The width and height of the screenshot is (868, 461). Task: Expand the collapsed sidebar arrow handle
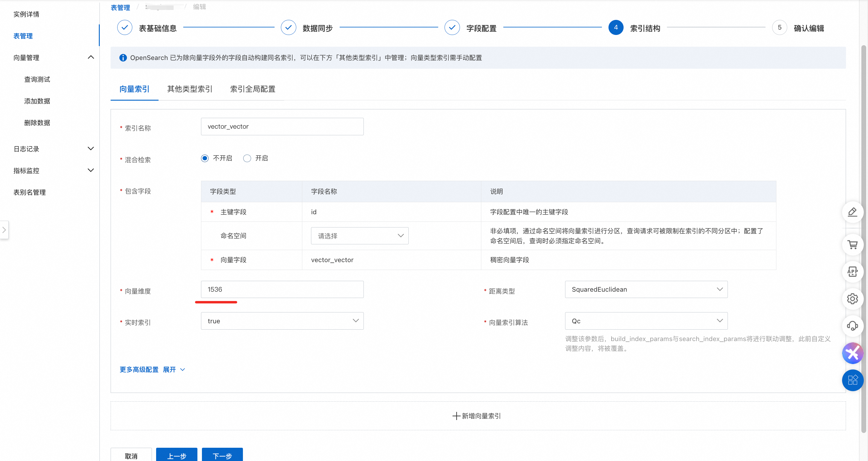pos(4,230)
